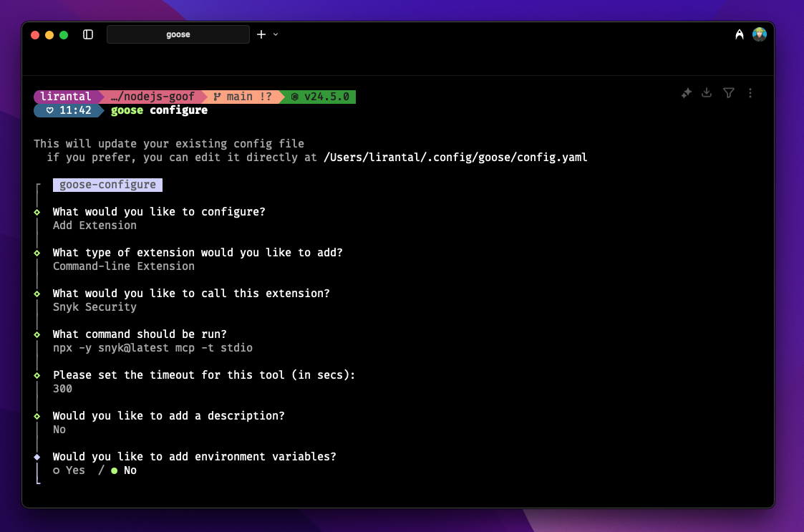
Task: Download the block output via save icon
Action: point(707,93)
